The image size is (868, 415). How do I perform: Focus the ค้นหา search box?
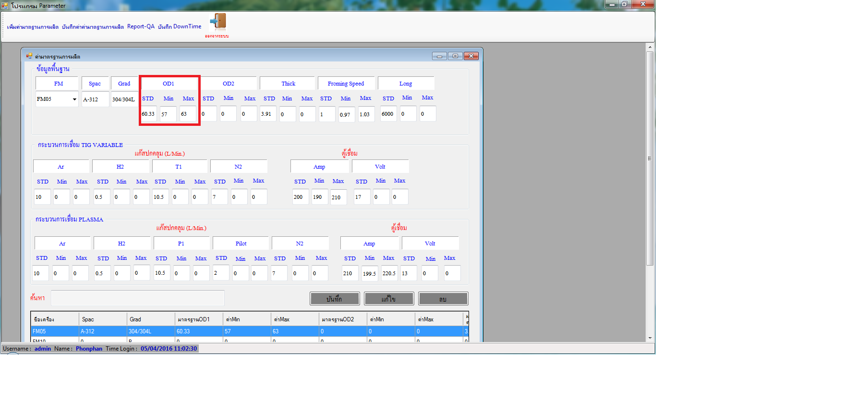[x=138, y=298]
